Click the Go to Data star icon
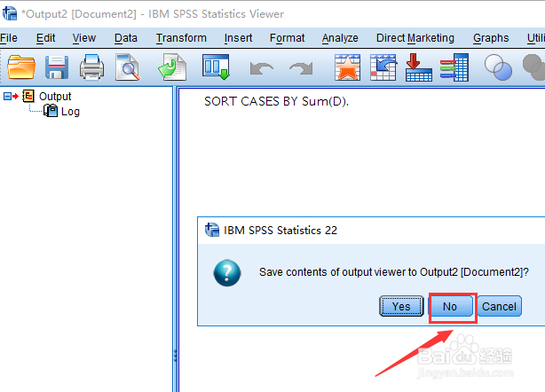 tap(347, 67)
